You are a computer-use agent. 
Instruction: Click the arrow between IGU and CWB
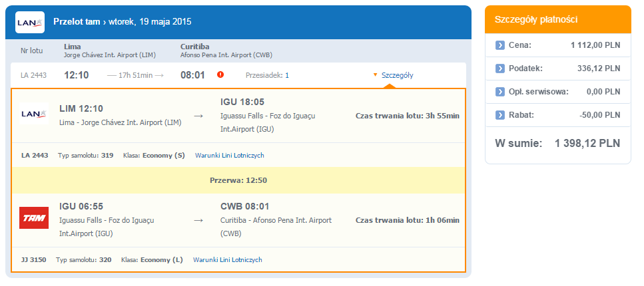(x=198, y=221)
